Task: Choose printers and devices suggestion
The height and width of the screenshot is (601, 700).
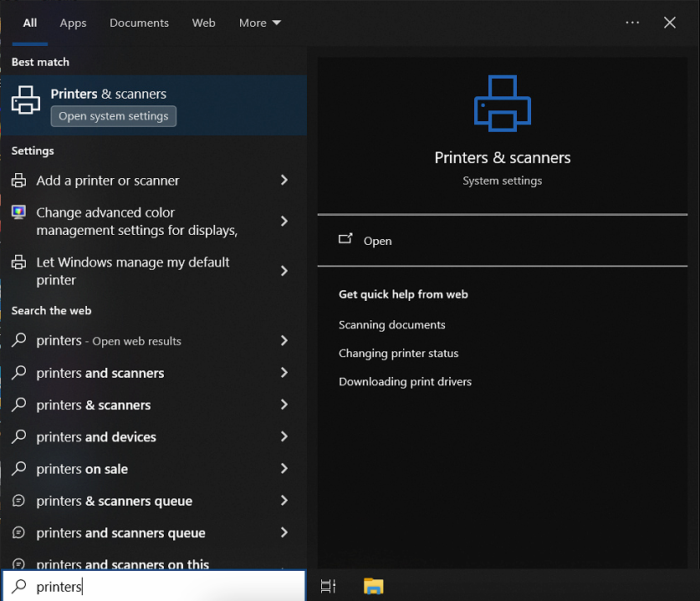Action: [96, 437]
